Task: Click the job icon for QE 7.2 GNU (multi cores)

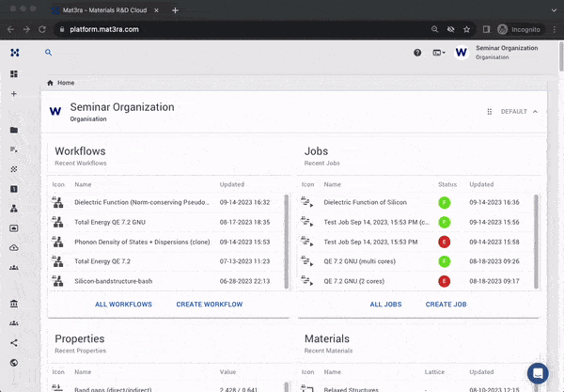Action: pos(306,261)
